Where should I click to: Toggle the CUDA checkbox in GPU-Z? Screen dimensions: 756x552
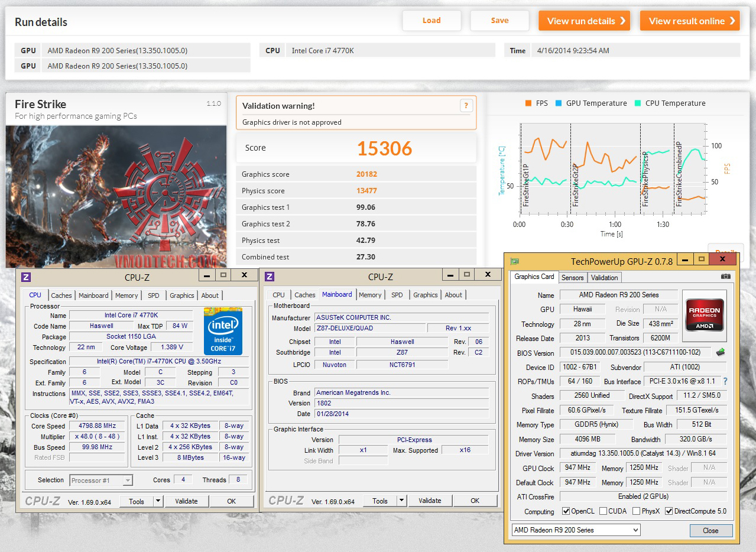(x=603, y=511)
